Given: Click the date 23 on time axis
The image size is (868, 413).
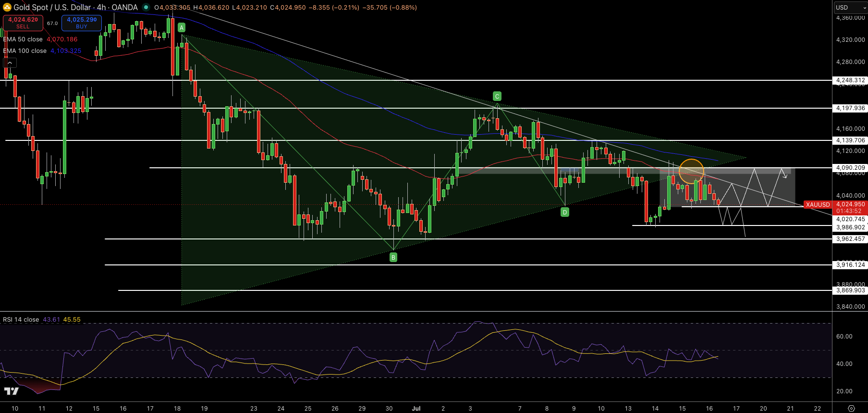Looking at the screenshot, I should 254,409.
